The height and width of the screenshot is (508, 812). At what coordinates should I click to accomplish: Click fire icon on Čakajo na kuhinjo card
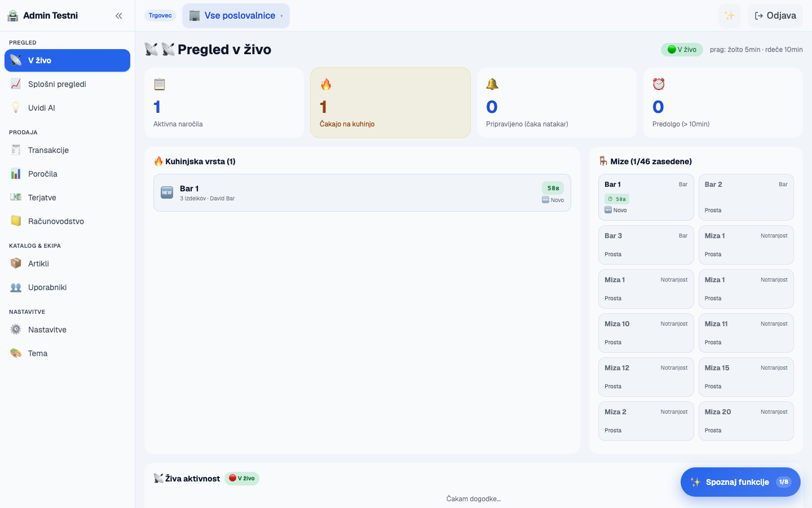click(x=326, y=84)
